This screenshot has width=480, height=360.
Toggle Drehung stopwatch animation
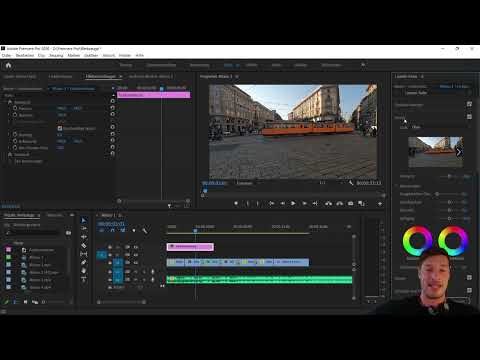(x=15, y=135)
